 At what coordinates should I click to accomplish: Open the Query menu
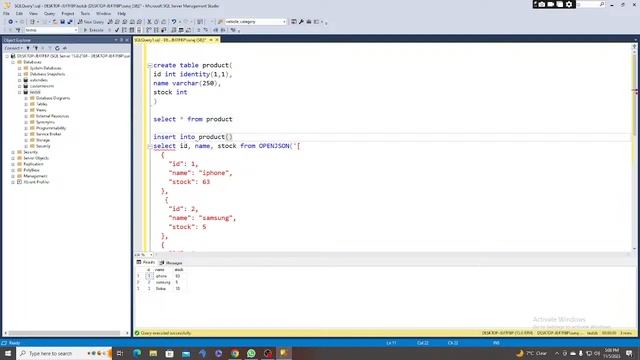coord(49,13)
